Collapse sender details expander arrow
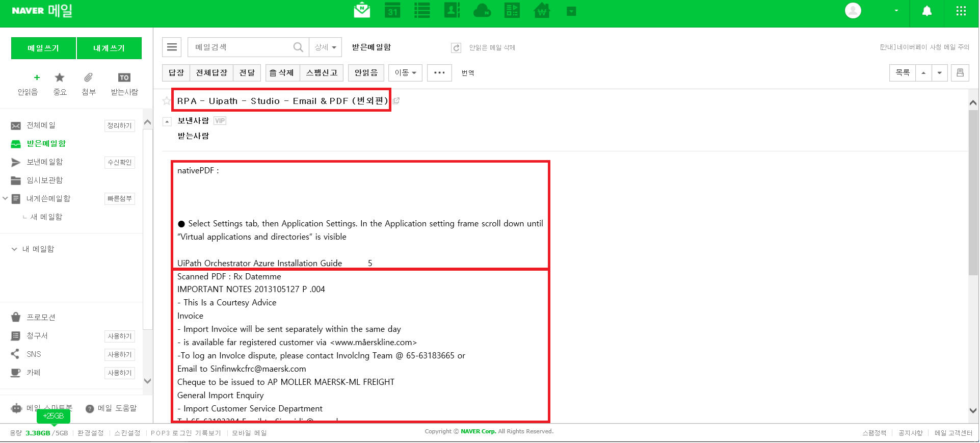This screenshot has width=980, height=443. point(167,121)
